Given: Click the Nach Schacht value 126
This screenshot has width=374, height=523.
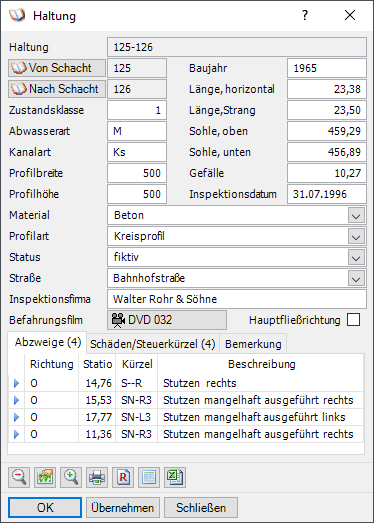Looking at the screenshot, I should (137, 89).
